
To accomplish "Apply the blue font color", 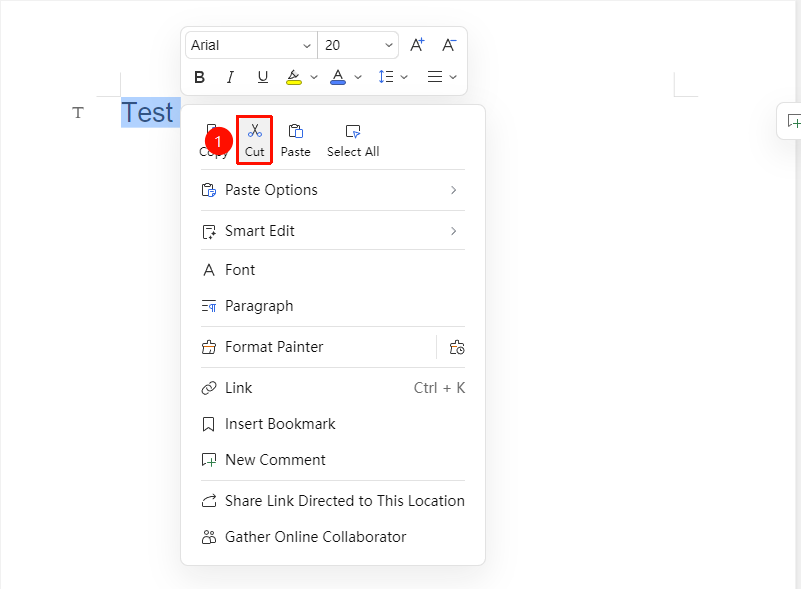I will tap(338, 77).
